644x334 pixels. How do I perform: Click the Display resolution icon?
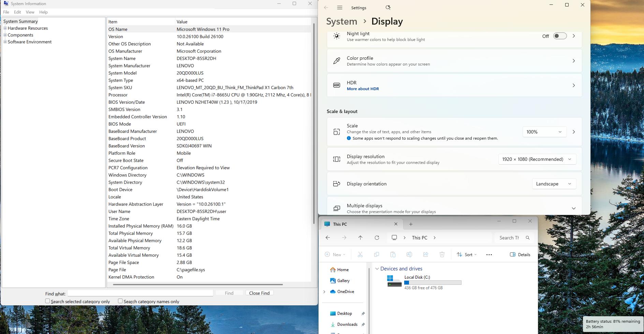337,159
